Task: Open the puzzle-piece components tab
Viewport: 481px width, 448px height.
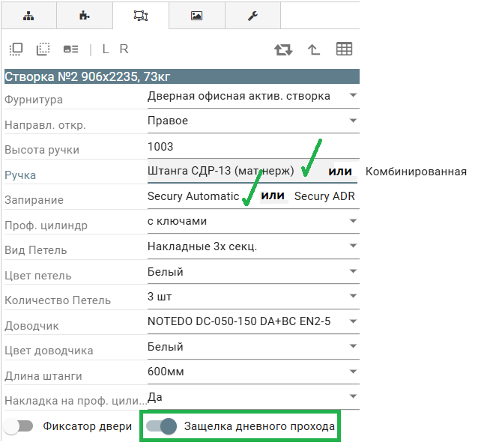Action: [x=85, y=16]
